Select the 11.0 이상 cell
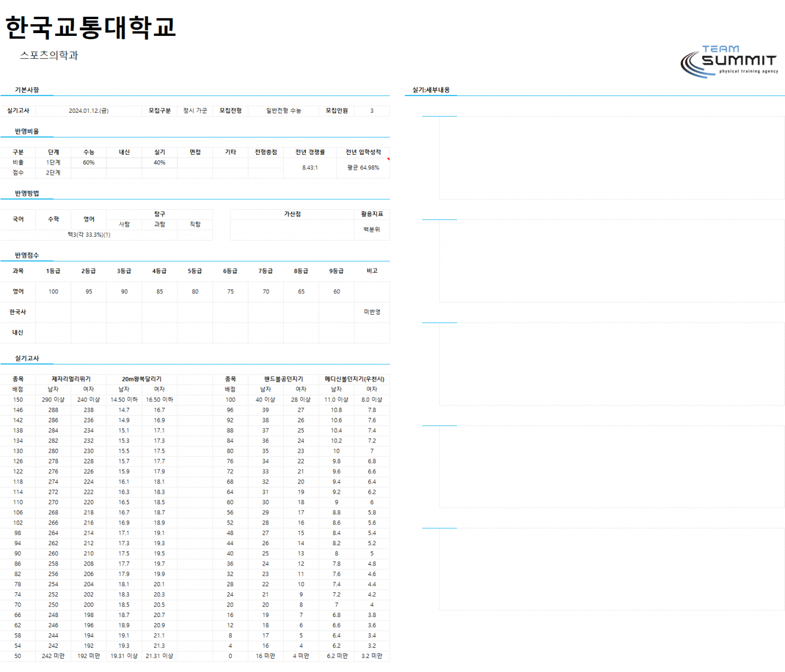 [336, 400]
